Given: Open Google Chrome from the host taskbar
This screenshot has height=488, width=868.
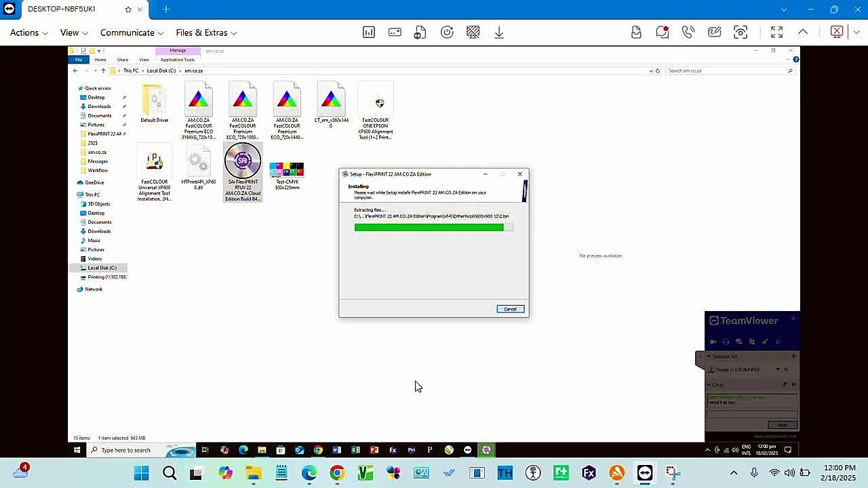Looking at the screenshot, I should point(337,473).
